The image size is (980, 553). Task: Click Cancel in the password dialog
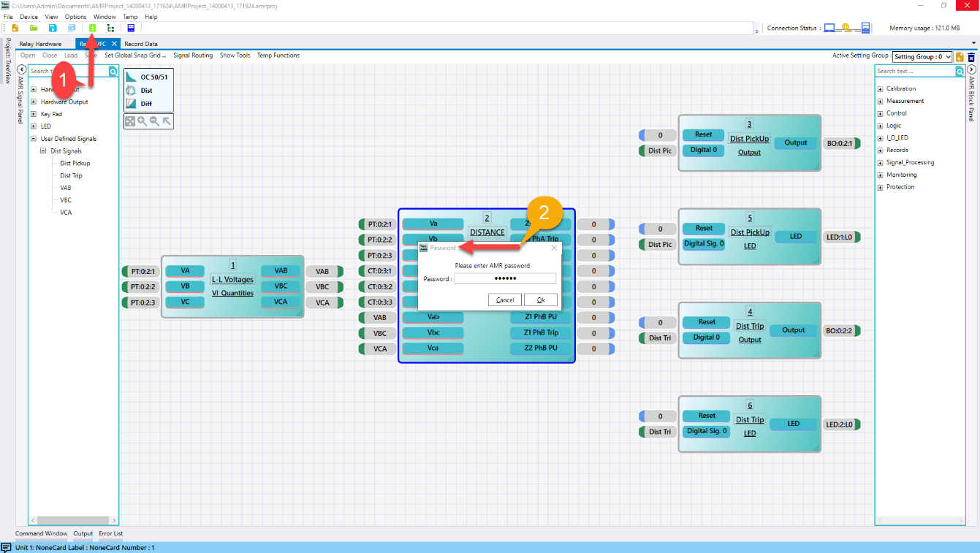[x=505, y=300]
